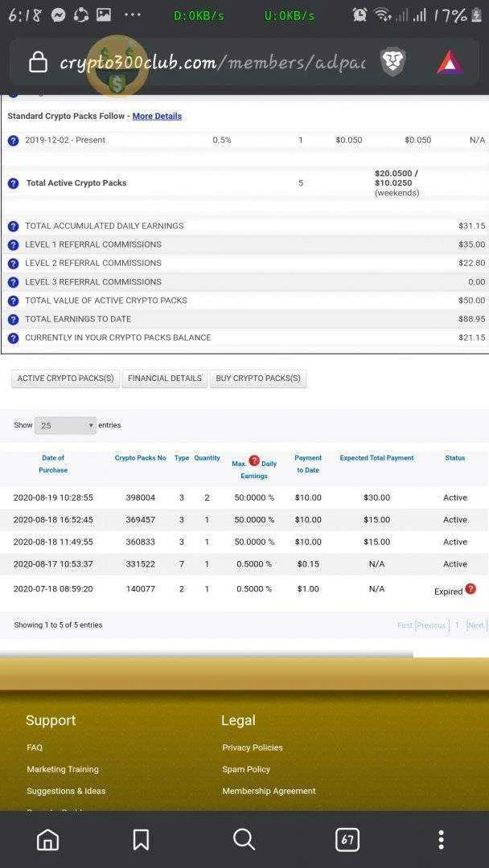489x868 pixels.
Task: Open Marketing Training footer link
Action: click(63, 769)
